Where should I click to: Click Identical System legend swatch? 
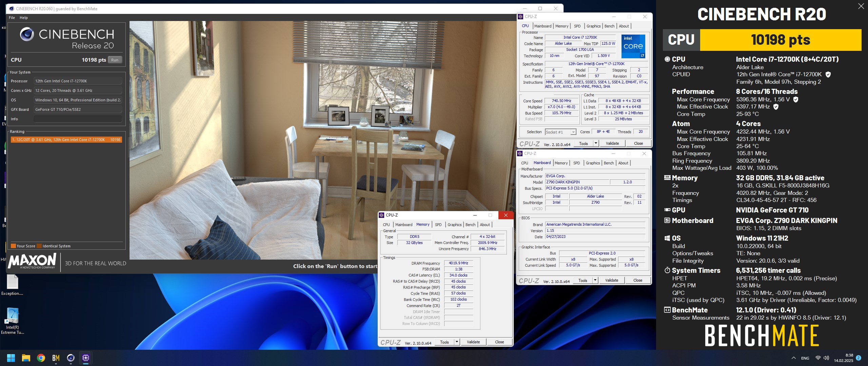click(39, 246)
